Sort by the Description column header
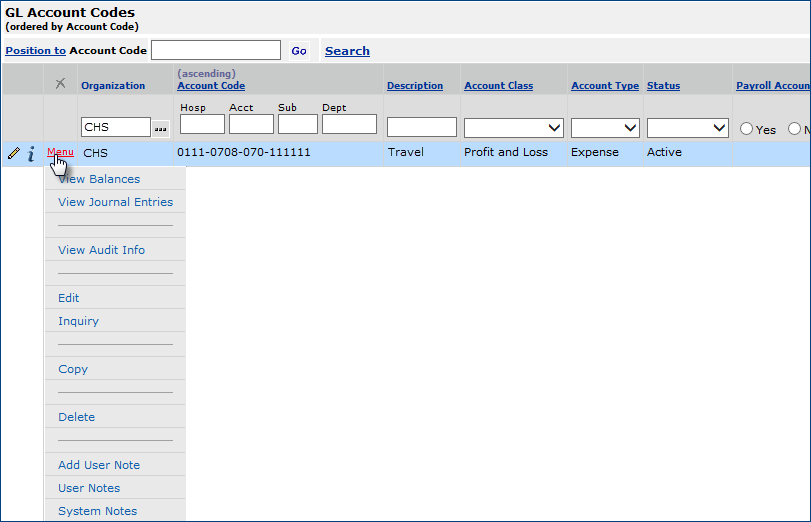This screenshot has width=811, height=522. tap(415, 86)
